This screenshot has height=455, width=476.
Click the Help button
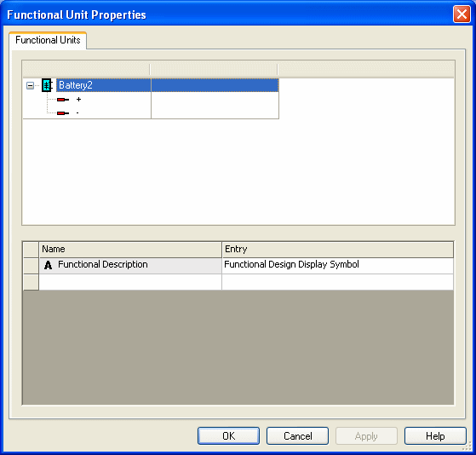tap(435, 436)
